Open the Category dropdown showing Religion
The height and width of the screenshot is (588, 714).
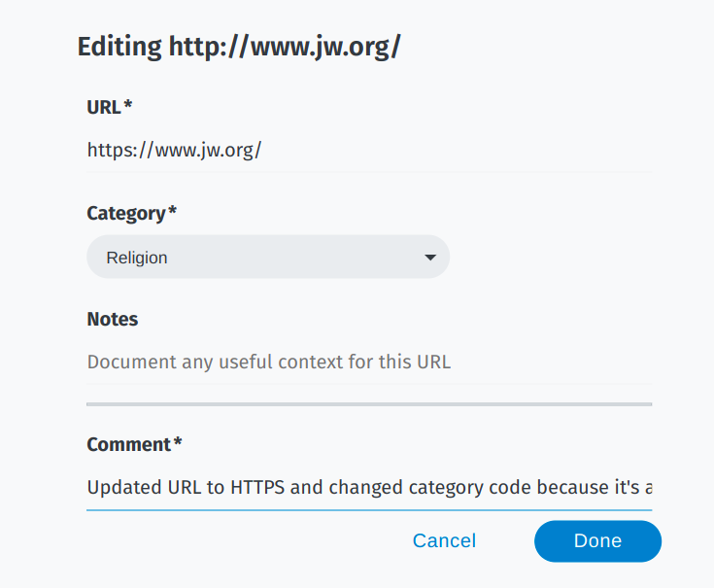[x=267, y=258]
